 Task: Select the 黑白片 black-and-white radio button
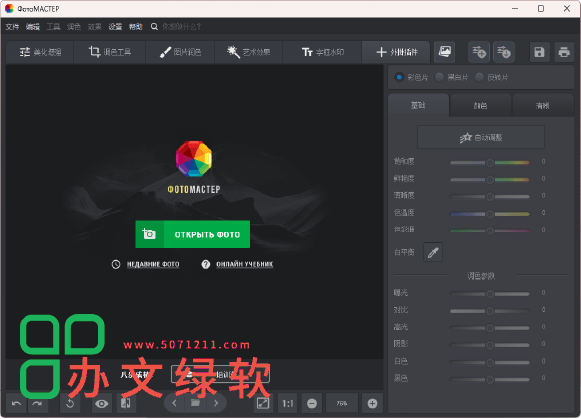click(x=439, y=77)
